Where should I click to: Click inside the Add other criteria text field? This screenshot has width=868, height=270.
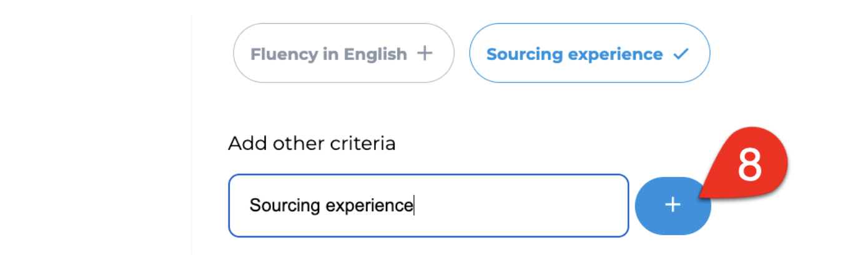(428, 206)
